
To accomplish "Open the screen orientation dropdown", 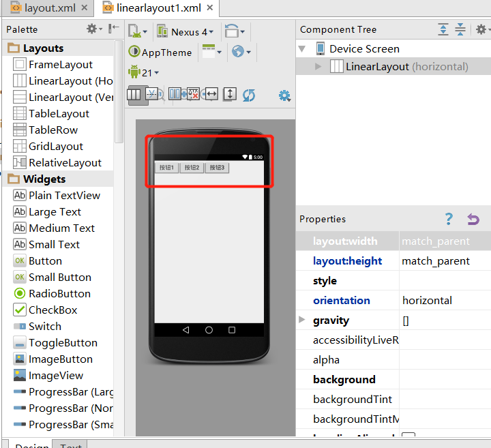I will 235,31.
